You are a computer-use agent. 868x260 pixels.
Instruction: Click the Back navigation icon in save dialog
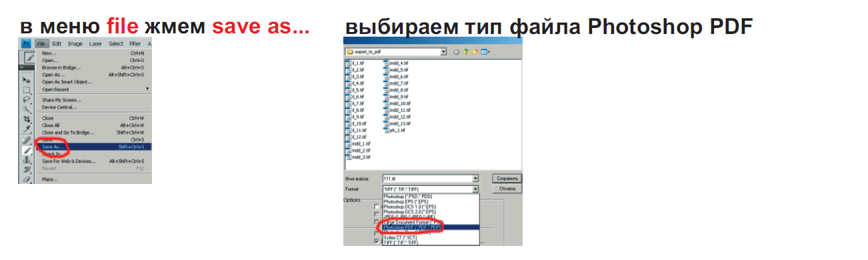point(457,52)
